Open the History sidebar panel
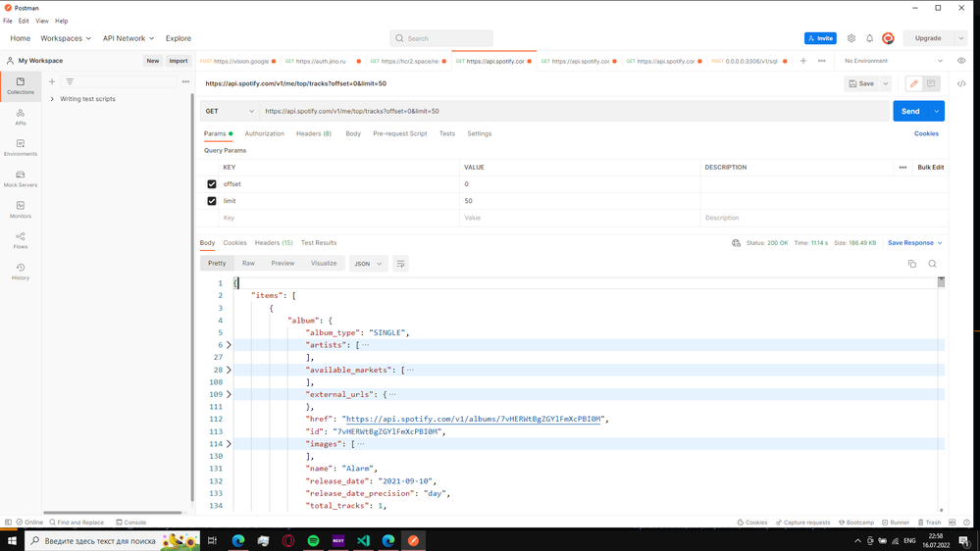 [x=21, y=272]
